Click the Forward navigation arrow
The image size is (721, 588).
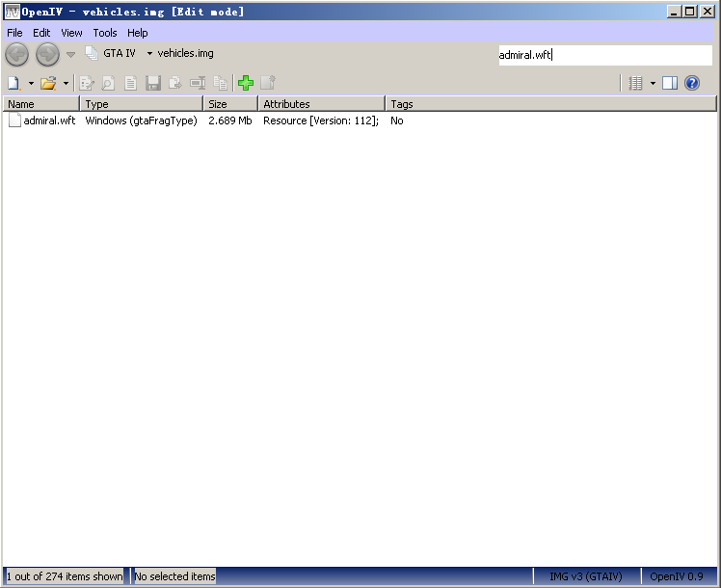pyautogui.click(x=48, y=55)
